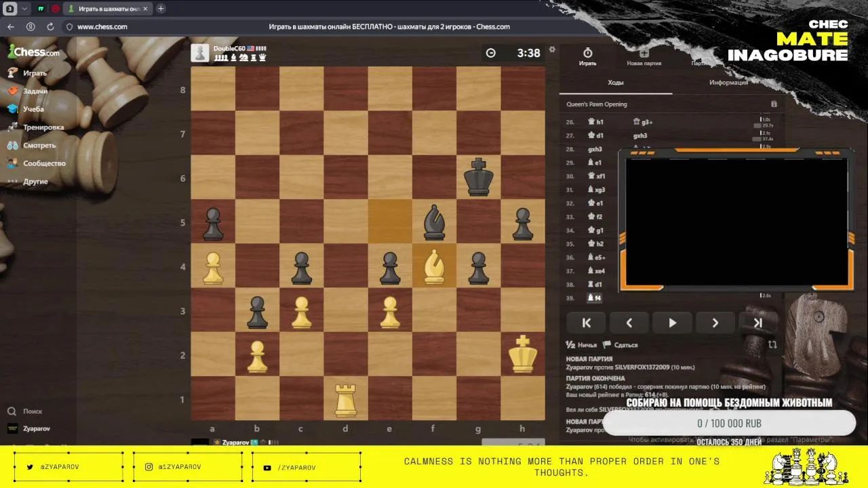Select move 34 g1 in move list
The height and width of the screenshot is (488, 868).
click(x=595, y=230)
